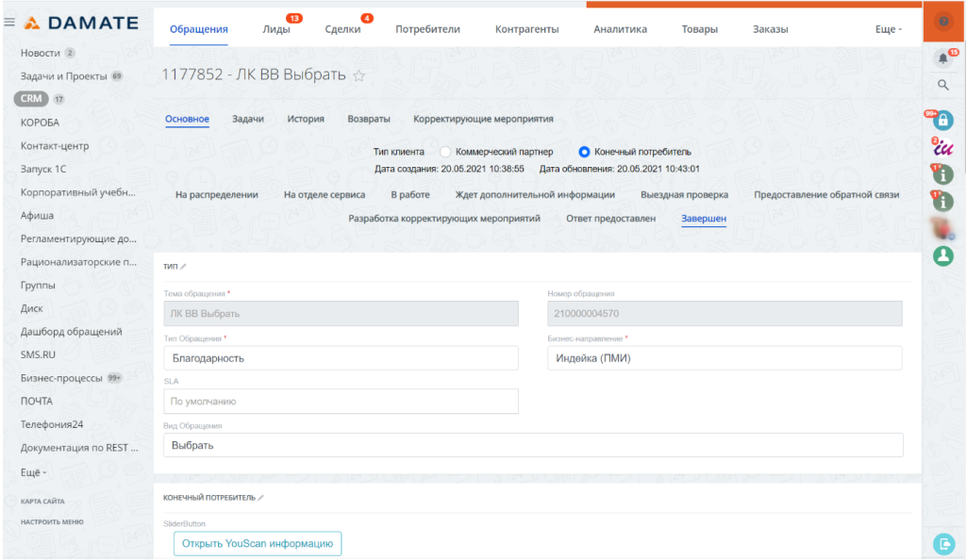Image resolution: width=966 pixels, height=560 pixels.
Task: Set stage Разработка корректирующих мероприятий
Action: [x=444, y=219]
